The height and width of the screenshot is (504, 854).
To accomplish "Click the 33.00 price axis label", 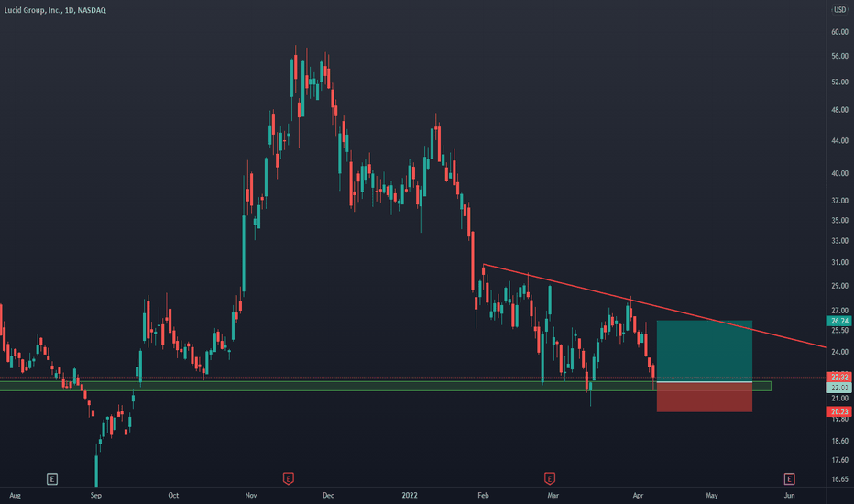I will click(839, 240).
